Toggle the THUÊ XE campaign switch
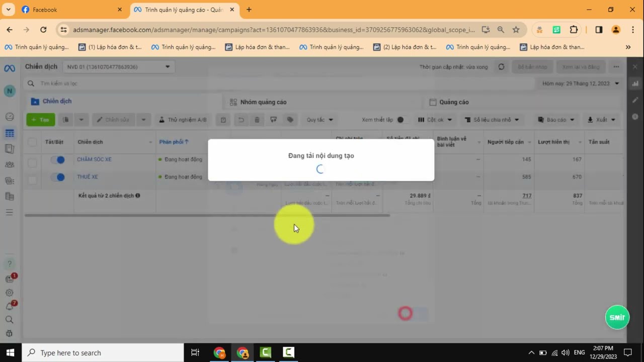 (x=58, y=177)
